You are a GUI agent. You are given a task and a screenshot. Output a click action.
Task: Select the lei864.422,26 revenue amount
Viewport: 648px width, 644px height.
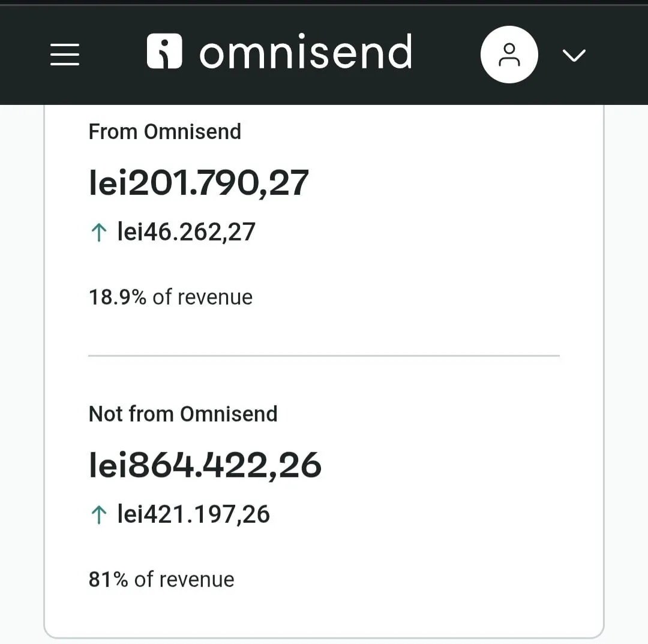[x=205, y=465]
